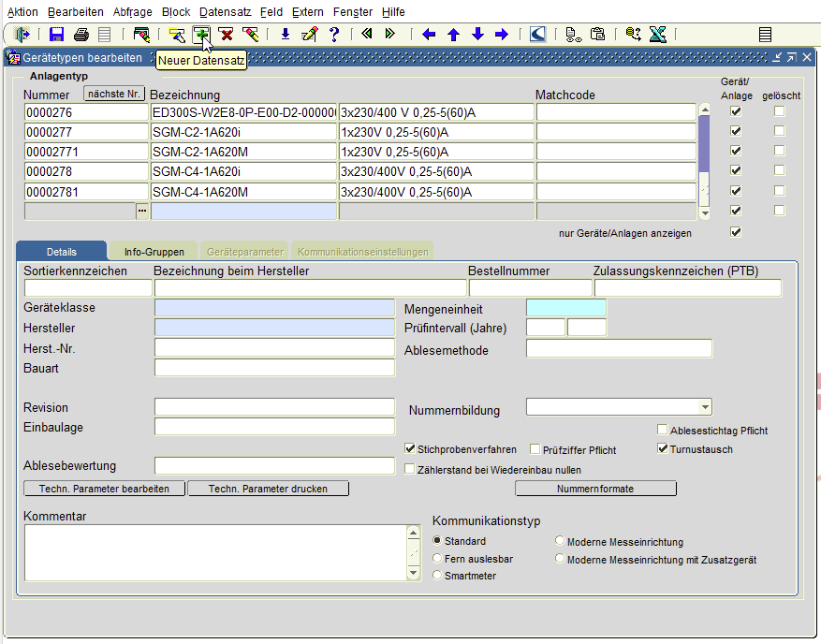
Task: Switch to the Info-Gruppen tab
Action: pos(154,252)
